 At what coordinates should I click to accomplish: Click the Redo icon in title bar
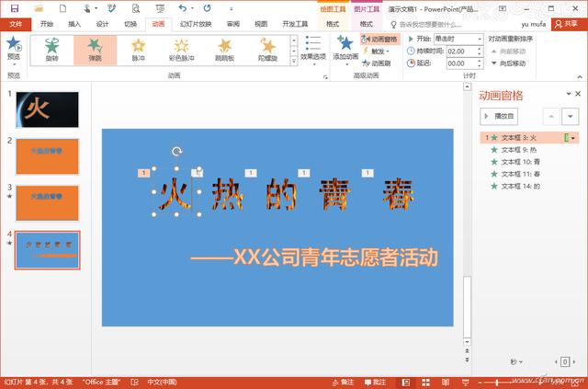207,8
